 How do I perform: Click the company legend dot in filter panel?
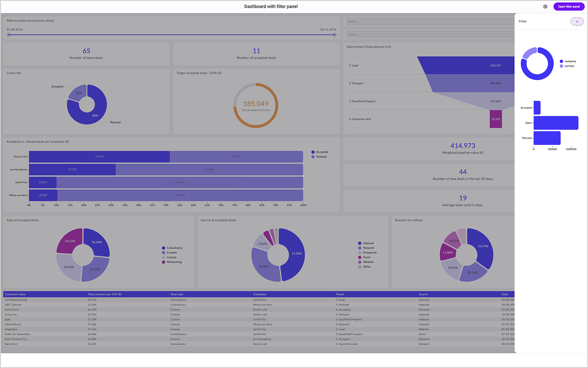tap(562, 61)
